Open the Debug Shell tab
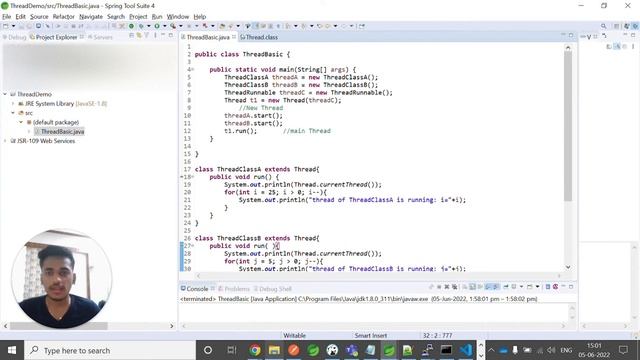Image resolution: width=640 pixels, height=360 pixels. [273, 289]
